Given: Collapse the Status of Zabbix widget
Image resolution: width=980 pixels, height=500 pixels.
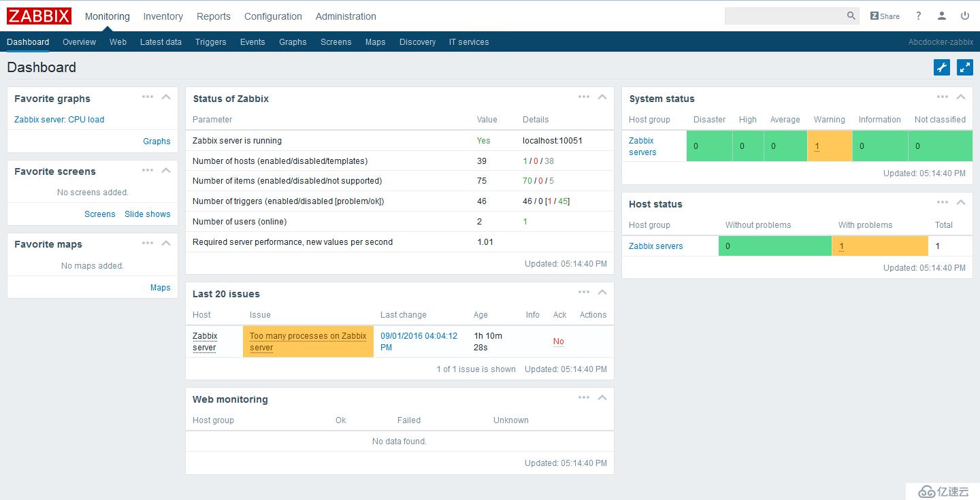Looking at the screenshot, I should [602, 97].
